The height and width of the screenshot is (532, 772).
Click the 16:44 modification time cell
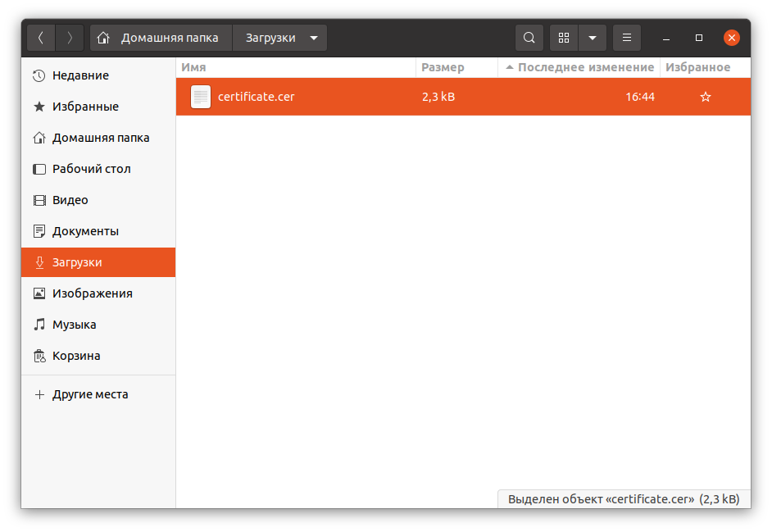pos(640,97)
